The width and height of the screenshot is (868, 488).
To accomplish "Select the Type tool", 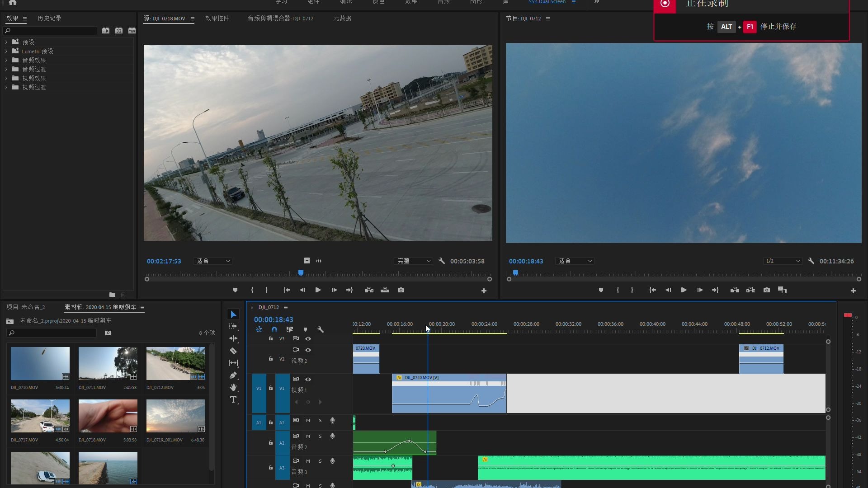I will (233, 399).
